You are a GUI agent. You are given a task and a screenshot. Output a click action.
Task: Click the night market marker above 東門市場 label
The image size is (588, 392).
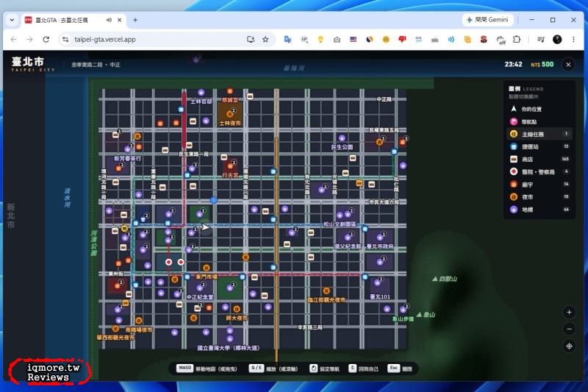click(207, 268)
